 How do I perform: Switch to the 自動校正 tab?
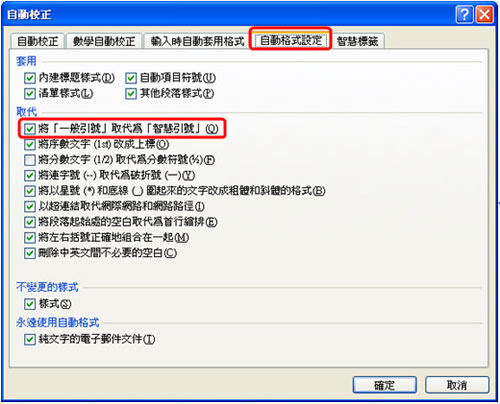[x=37, y=41]
